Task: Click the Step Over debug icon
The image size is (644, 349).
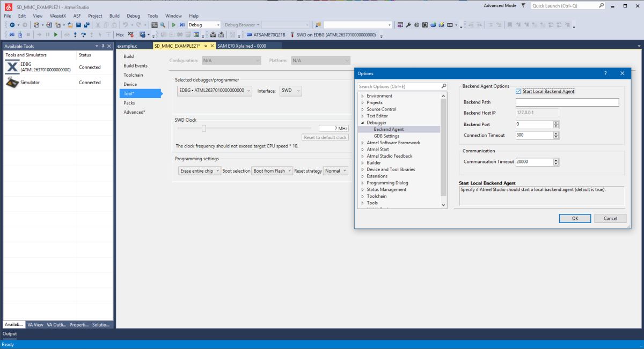Action: 83,34
